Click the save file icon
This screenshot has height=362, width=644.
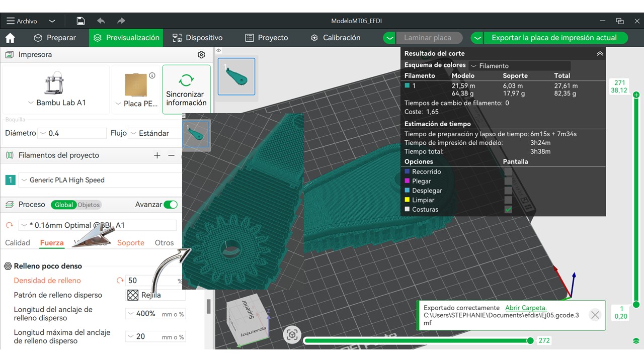point(80,21)
